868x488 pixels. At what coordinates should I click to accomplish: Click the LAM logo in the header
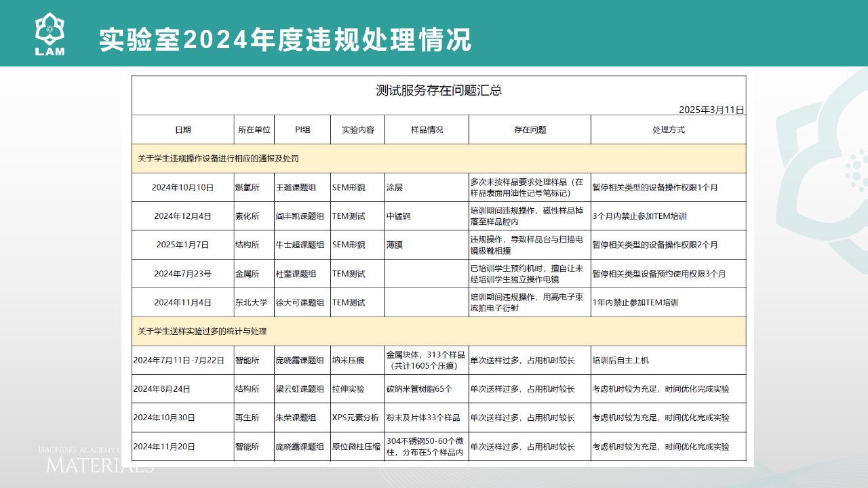pyautogui.click(x=50, y=35)
